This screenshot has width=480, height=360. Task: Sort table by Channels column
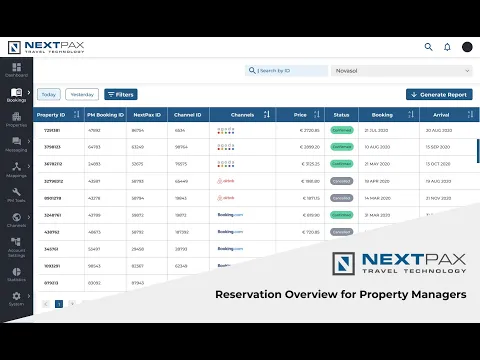pos(267,115)
